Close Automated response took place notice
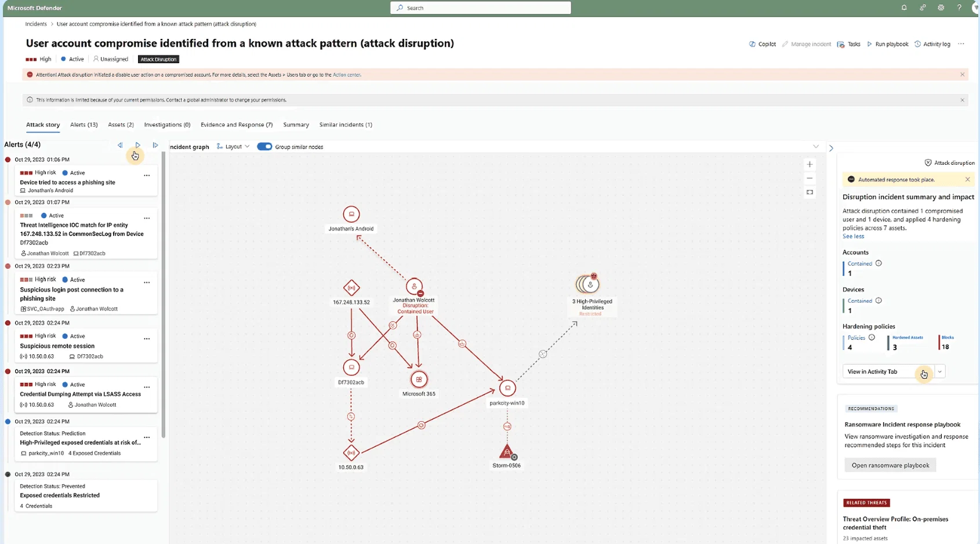 point(967,179)
